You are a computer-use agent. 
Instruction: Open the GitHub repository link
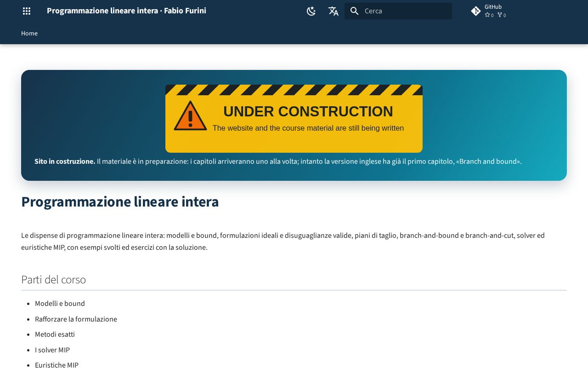tap(489, 11)
